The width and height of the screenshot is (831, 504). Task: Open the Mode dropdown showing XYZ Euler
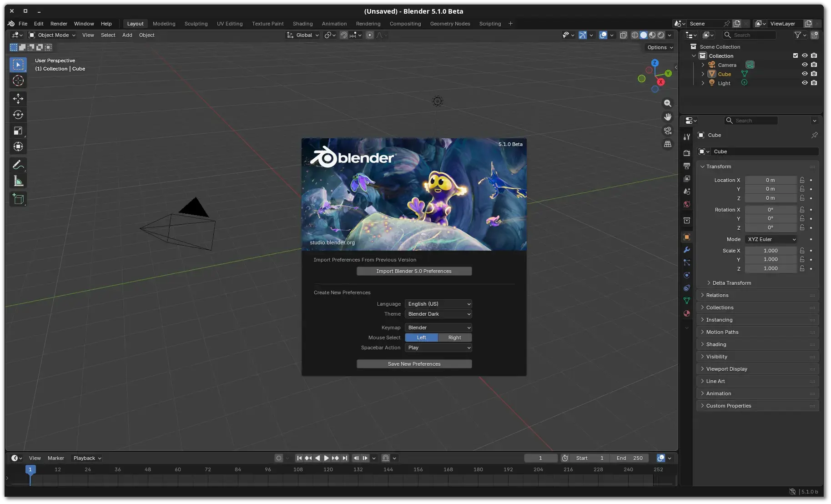tap(771, 239)
